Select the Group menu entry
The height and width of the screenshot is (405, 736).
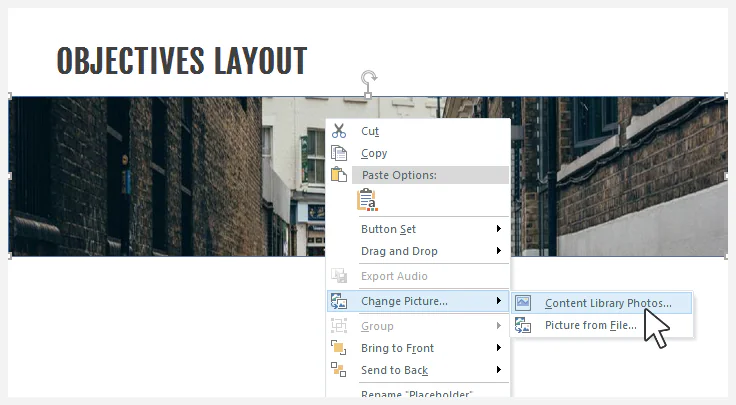[x=418, y=326]
